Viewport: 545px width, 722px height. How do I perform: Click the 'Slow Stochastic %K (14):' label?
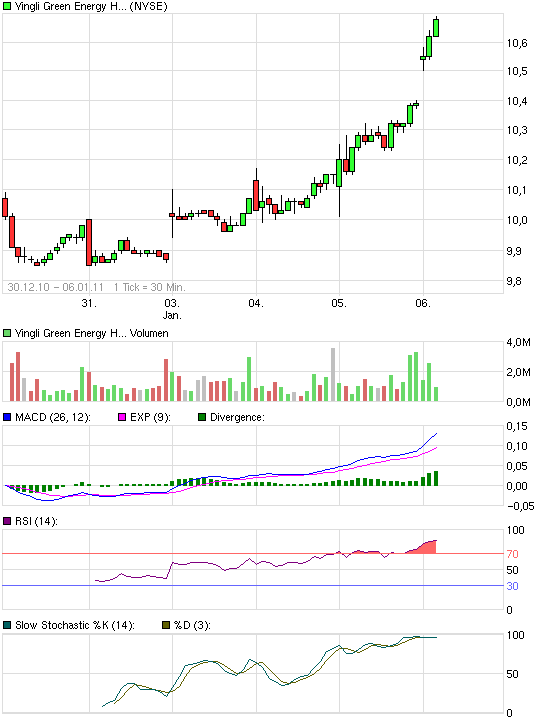tap(75, 625)
